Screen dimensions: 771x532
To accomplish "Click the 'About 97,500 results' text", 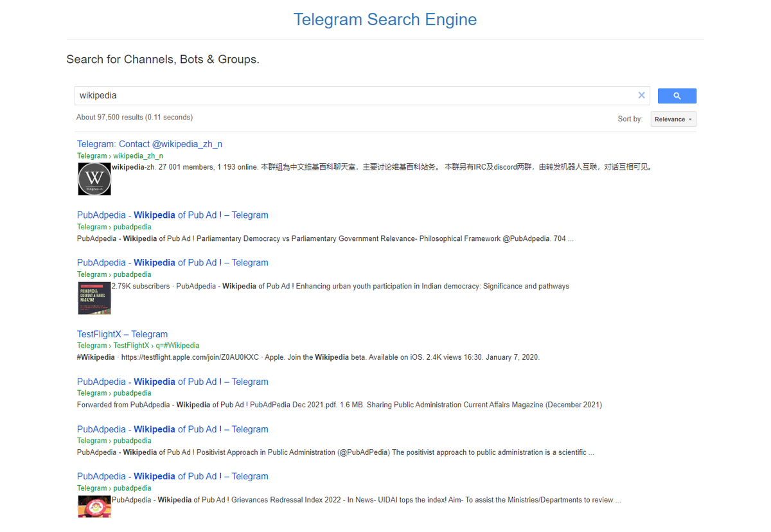I will 134,118.
